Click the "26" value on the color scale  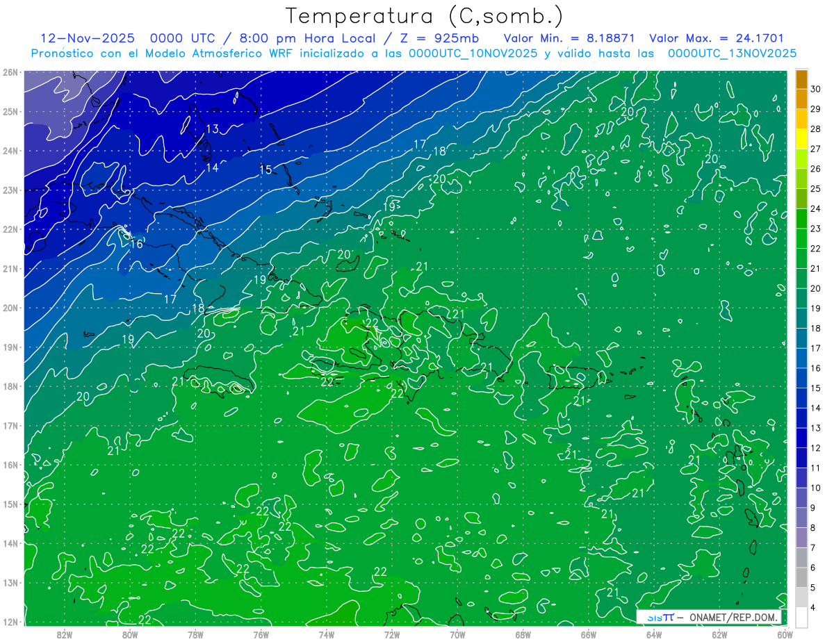(x=816, y=169)
